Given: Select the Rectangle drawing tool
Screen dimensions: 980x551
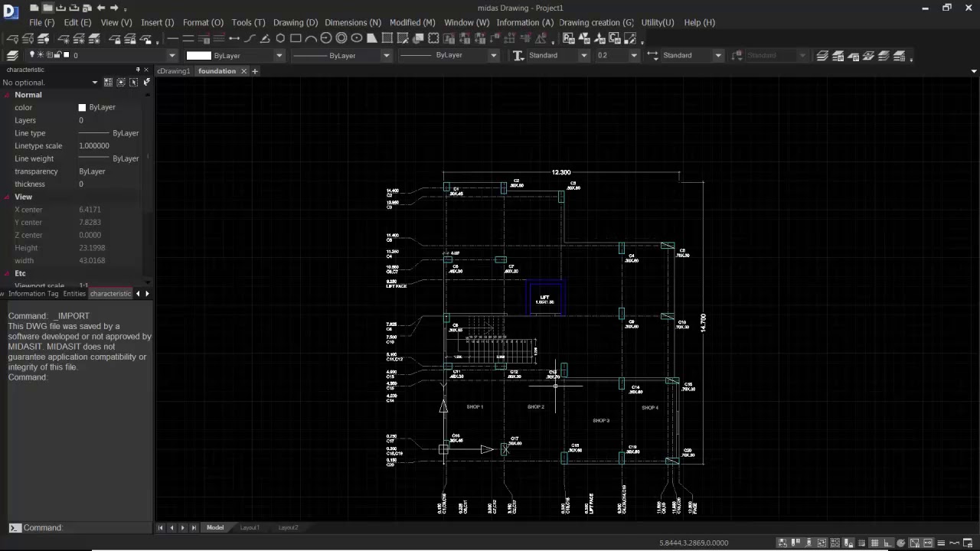Looking at the screenshot, I should click(x=296, y=38).
